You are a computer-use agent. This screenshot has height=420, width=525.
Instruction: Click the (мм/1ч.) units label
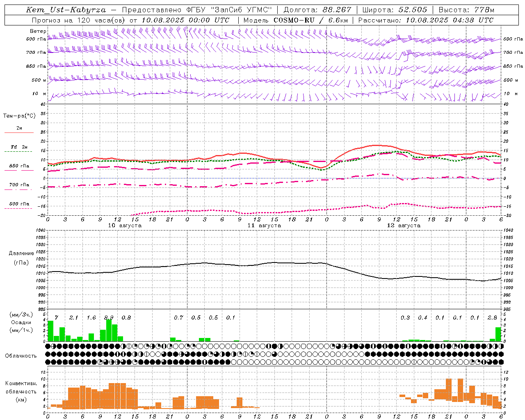[x=21, y=330]
